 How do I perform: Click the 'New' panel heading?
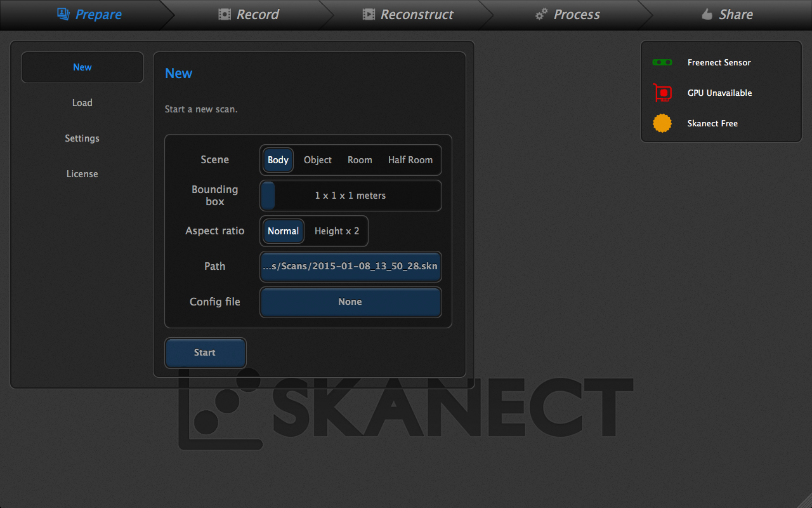coord(178,74)
